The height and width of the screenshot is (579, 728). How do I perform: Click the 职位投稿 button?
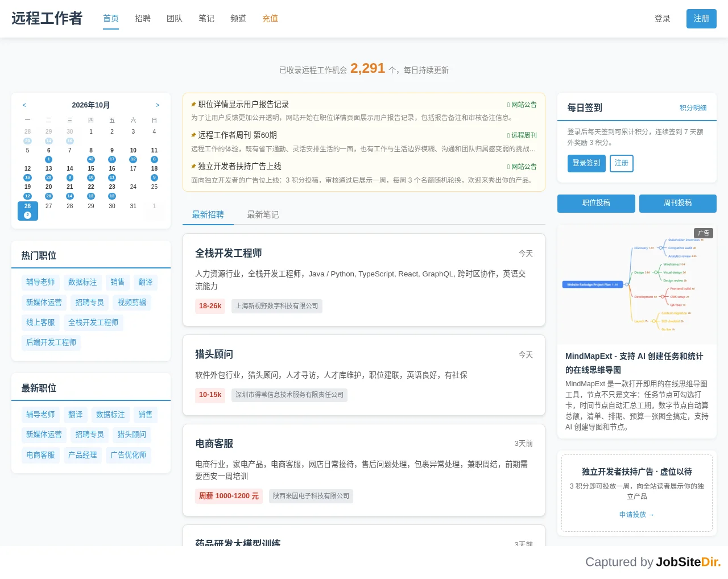click(596, 203)
